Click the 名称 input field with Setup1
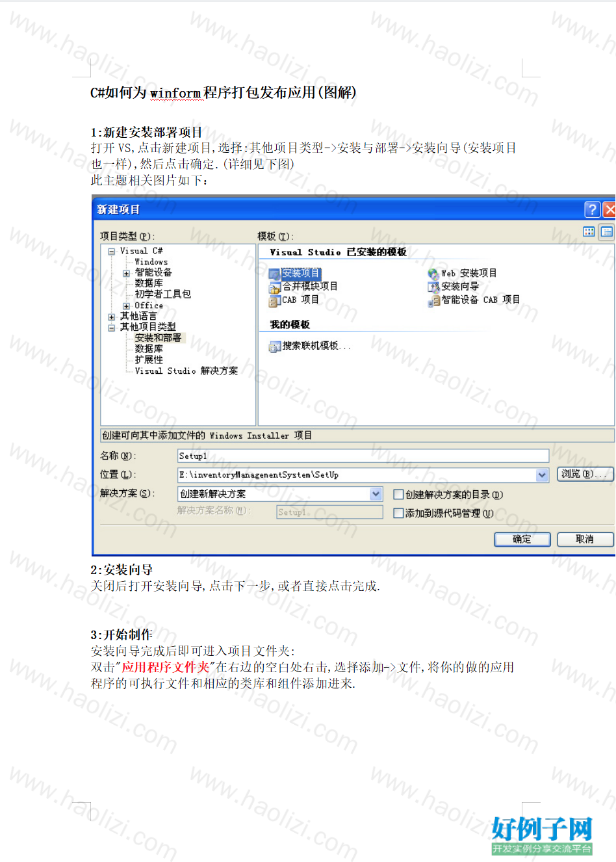 pos(363,456)
